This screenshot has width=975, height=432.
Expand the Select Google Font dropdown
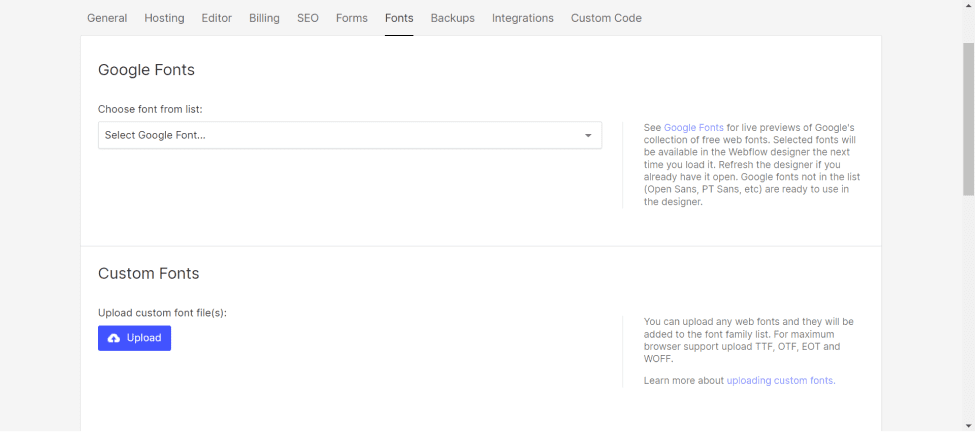coord(340,135)
